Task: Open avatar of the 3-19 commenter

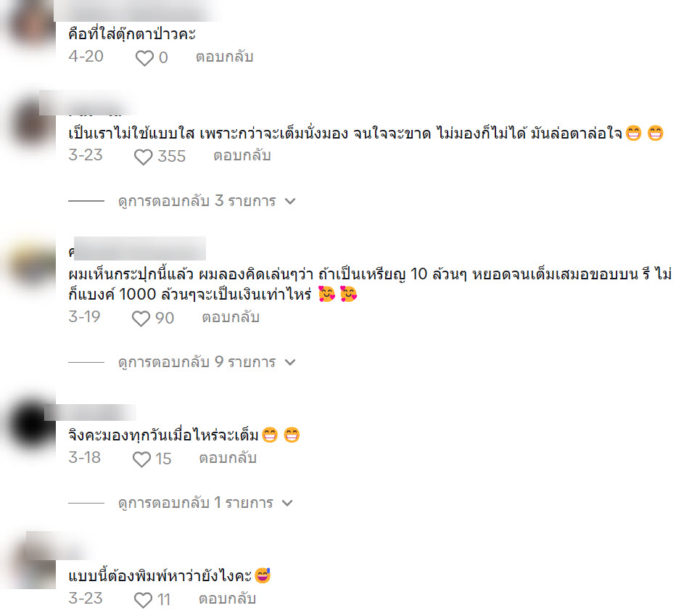Action: (x=28, y=263)
